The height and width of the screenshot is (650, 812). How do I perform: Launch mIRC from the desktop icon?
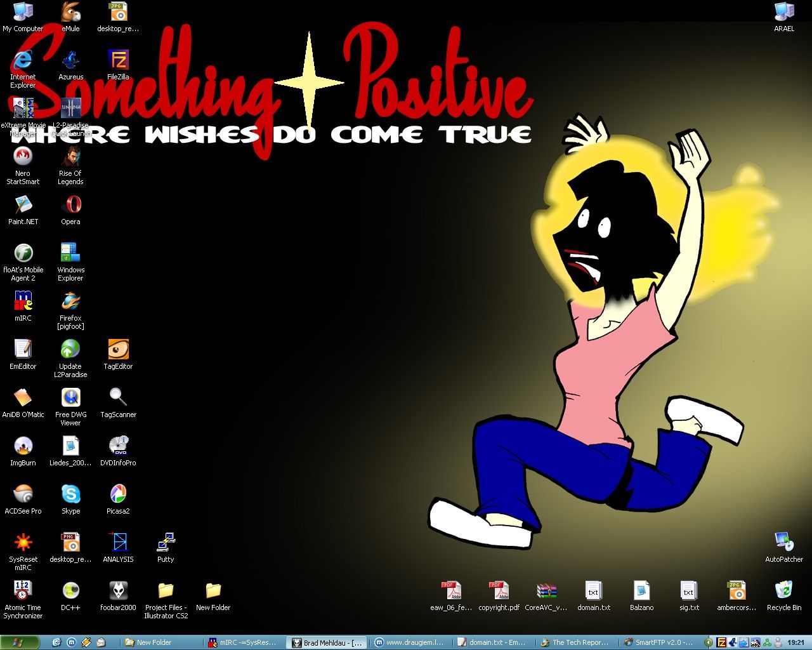pos(23,306)
